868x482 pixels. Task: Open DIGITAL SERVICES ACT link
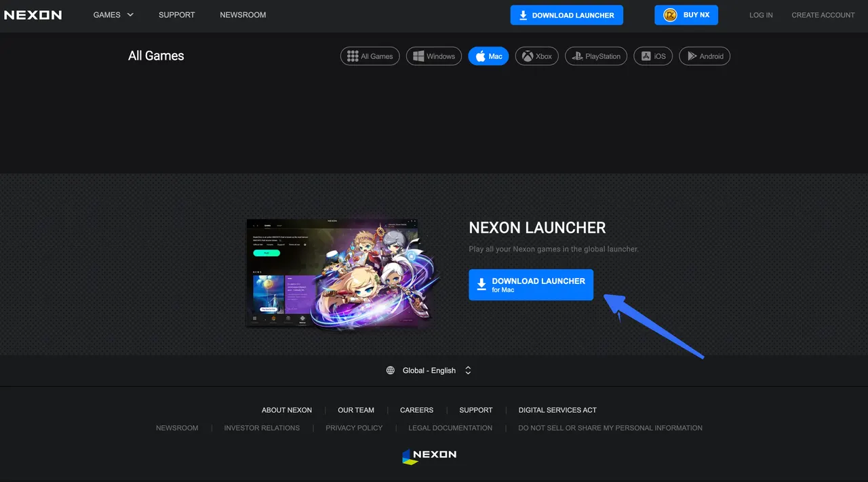tap(557, 410)
